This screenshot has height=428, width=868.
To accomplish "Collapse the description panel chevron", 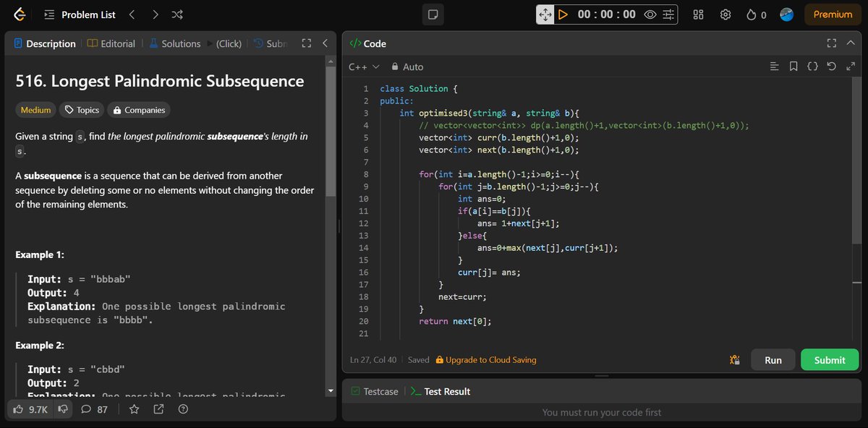I will pos(325,43).
